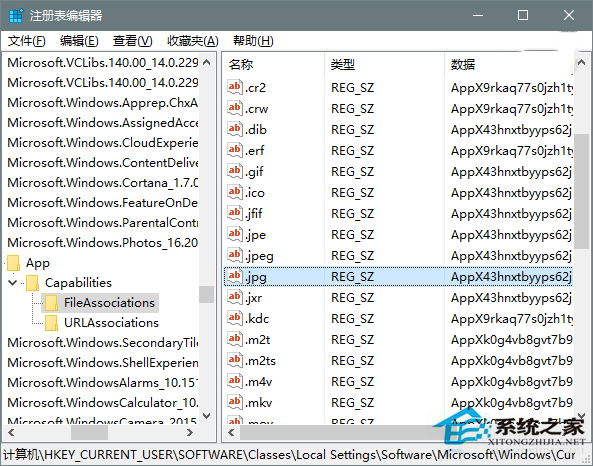Click the tree pane scroll-down arrow
This screenshot has width=593, height=466.
pyautogui.click(x=206, y=416)
